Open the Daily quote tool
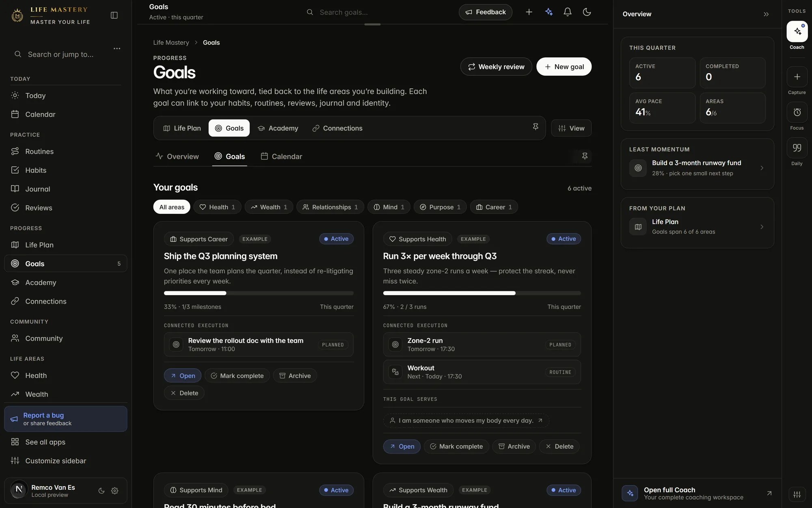812x508 pixels. pyautogui.click(x=797, y=148)
